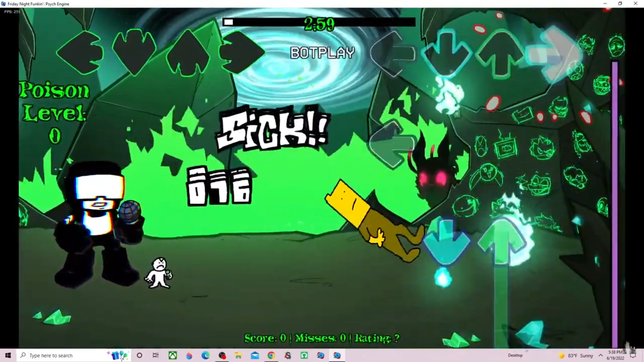644x362 pixels.
Task: Click the yellow box-headed character
Action: click(374, 221)
